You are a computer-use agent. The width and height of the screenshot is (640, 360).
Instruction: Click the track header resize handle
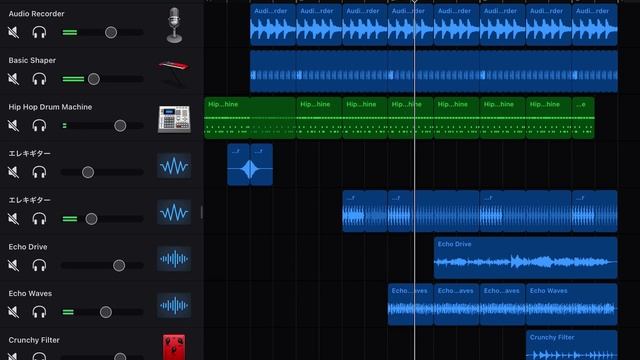(x=202, y=212)
